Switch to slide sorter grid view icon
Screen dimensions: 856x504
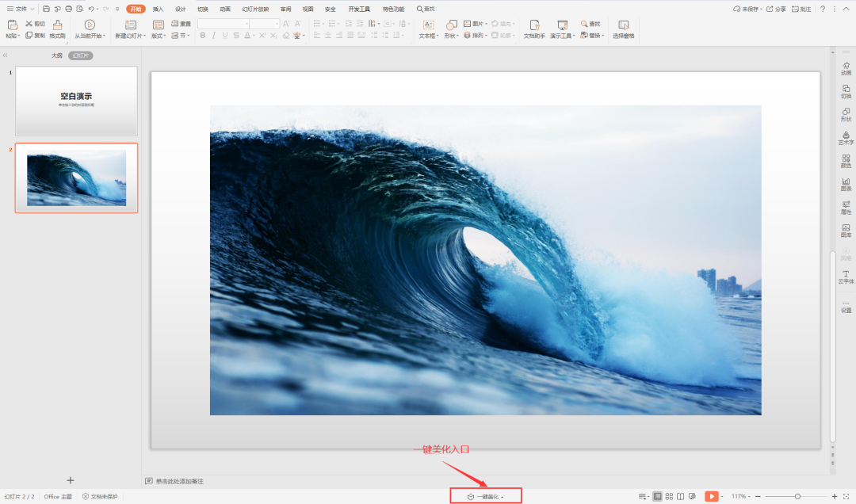coord(670,496)
